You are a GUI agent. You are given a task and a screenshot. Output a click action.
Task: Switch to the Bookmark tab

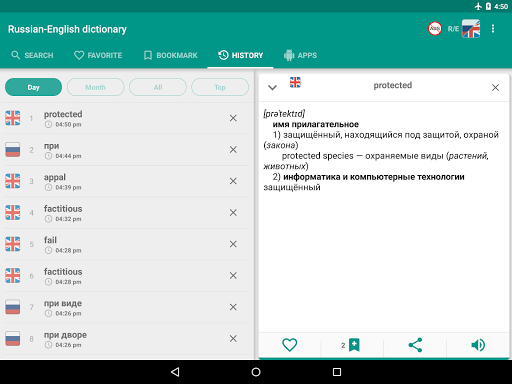coord(170,55)
